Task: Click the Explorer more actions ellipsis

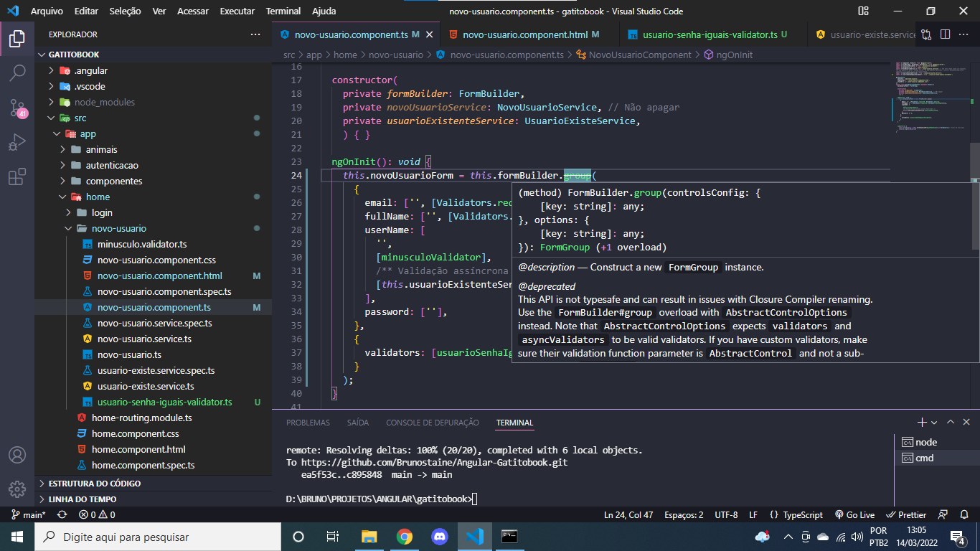Action: 255,34
